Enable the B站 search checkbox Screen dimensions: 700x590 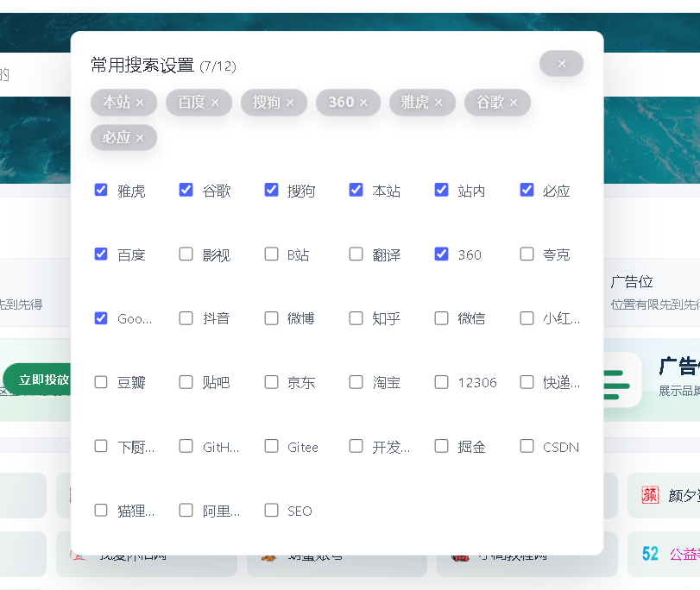pos(271,254)
